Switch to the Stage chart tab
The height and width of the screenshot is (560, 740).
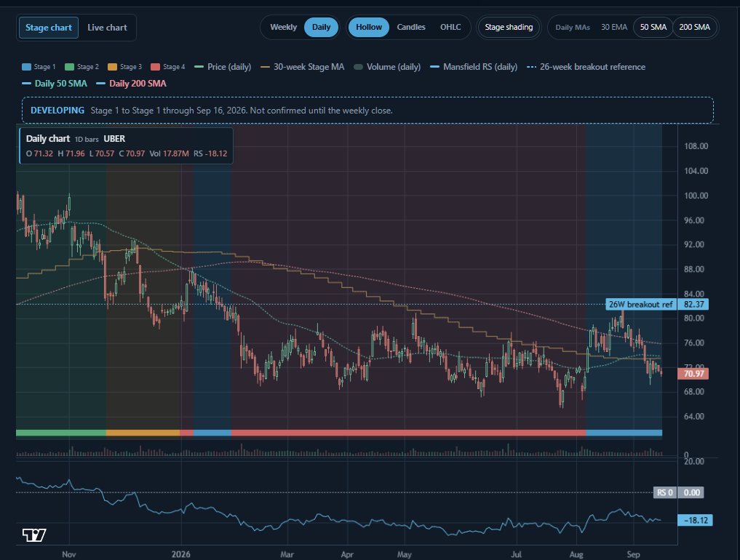pyautogui.click(x=49, y=28)
